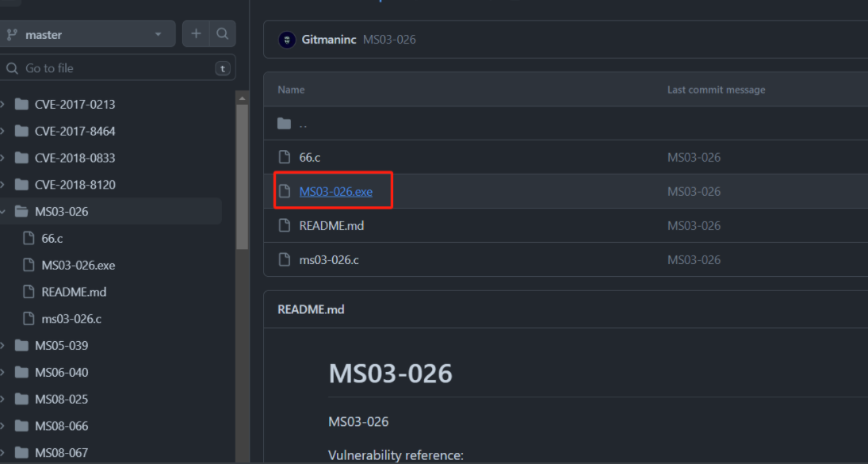Click the search magnifier button beside plus

point(223,34)
